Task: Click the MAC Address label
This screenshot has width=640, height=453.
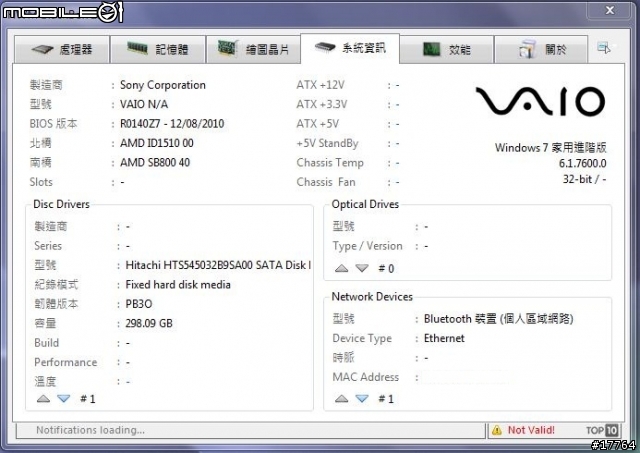Action: pos(366,377)
